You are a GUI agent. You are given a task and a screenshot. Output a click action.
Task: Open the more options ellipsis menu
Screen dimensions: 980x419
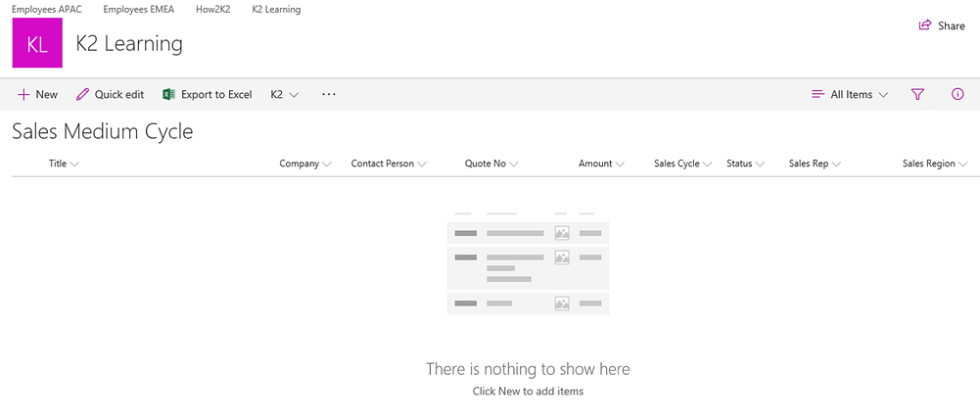click(329, 94)
